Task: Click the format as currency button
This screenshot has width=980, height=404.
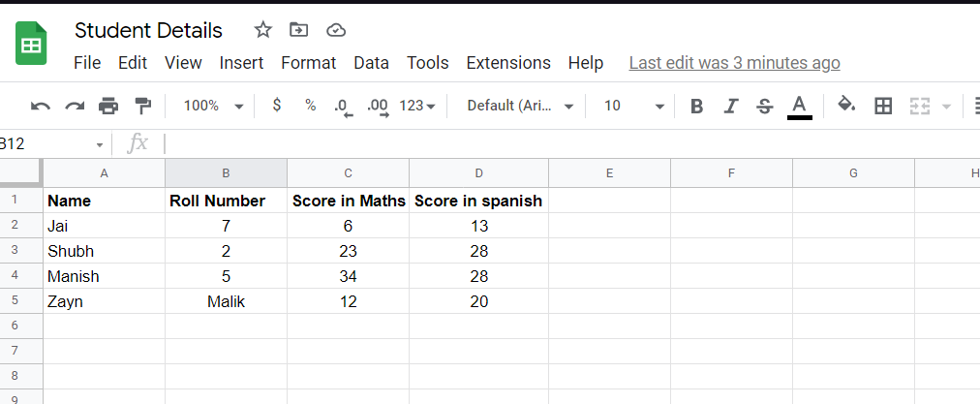Action: [x=277, y=106]
